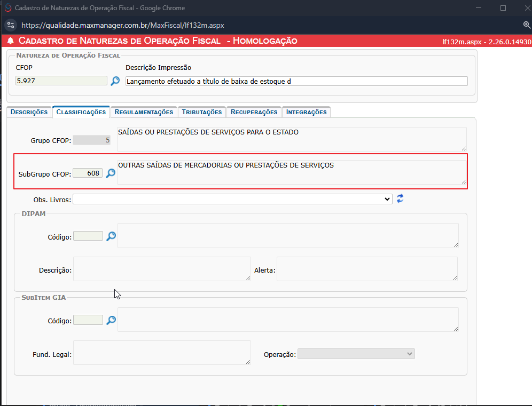The width and height of the screenshot is (532, 406).
Task: Click the DIPAM Alerta text area
Action: click(x=367, y=269)
